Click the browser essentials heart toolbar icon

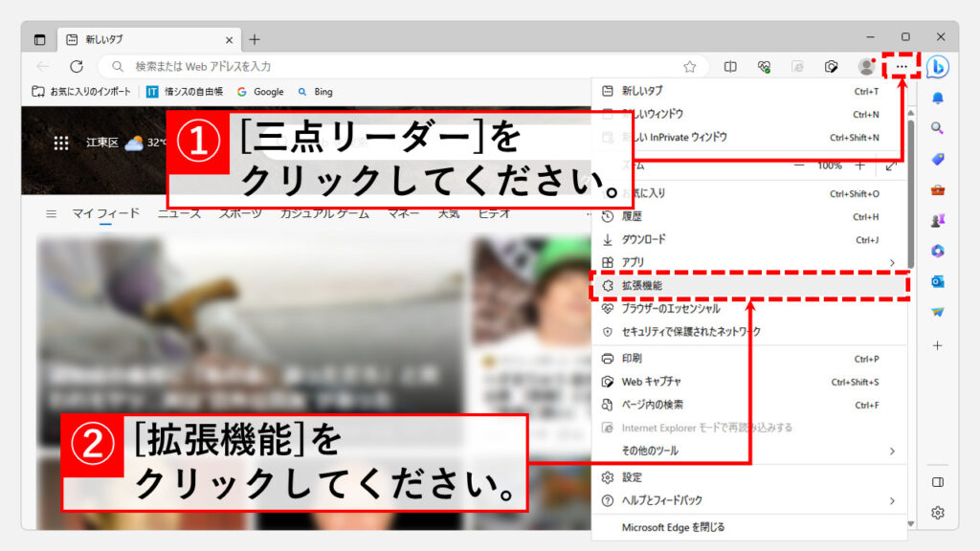coord(764,67)
